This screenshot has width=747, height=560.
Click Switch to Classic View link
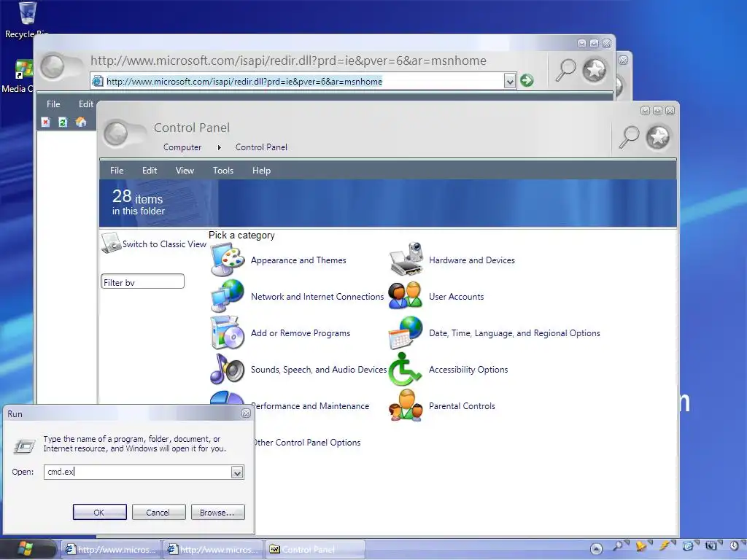pyautogui.click(x=164, y=244)
